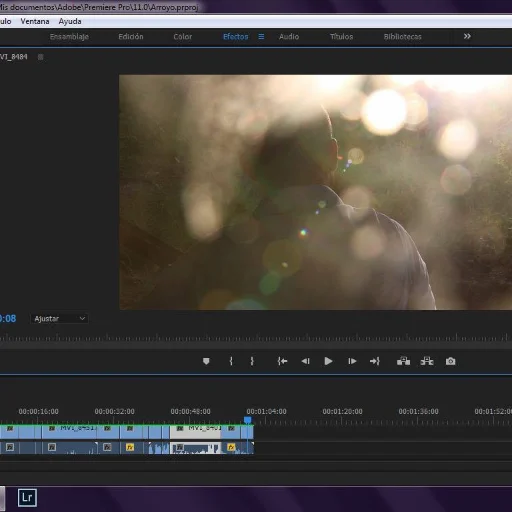
Task: Switch to the Color workspace
Action: point(183,37)
